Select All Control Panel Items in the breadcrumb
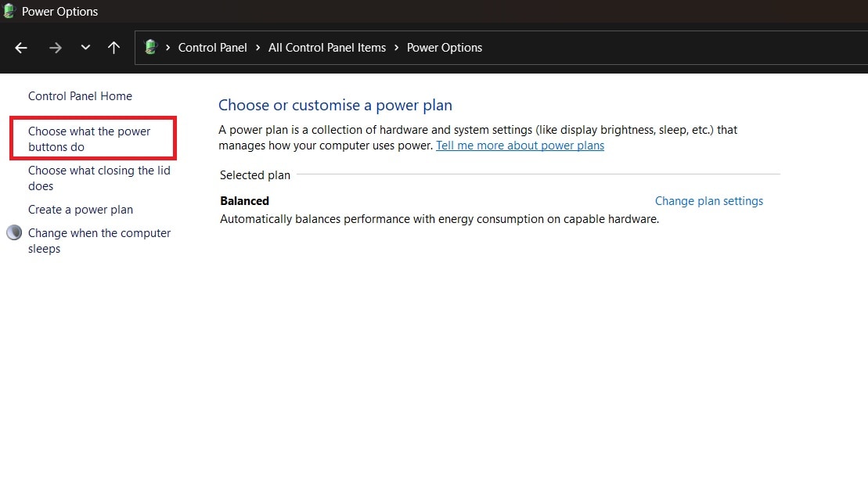The width and height of the screenshot is (868, 489). click(x=326, y=47)
